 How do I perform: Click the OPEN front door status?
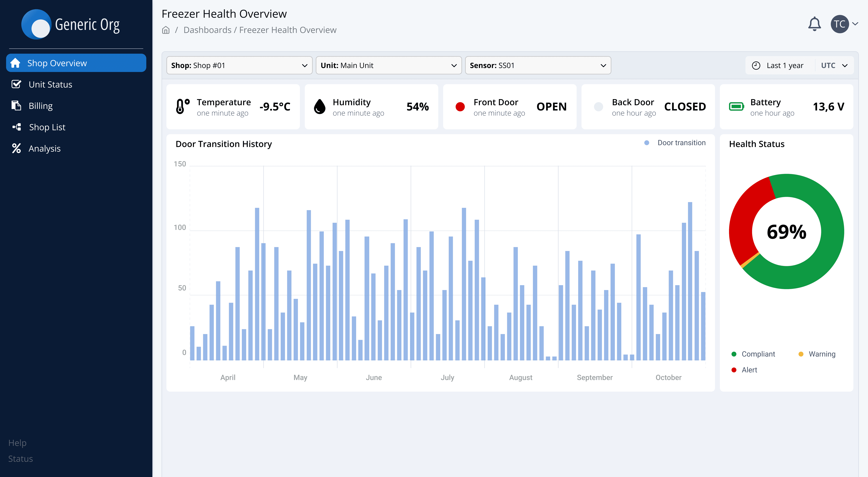pos(552,107)
